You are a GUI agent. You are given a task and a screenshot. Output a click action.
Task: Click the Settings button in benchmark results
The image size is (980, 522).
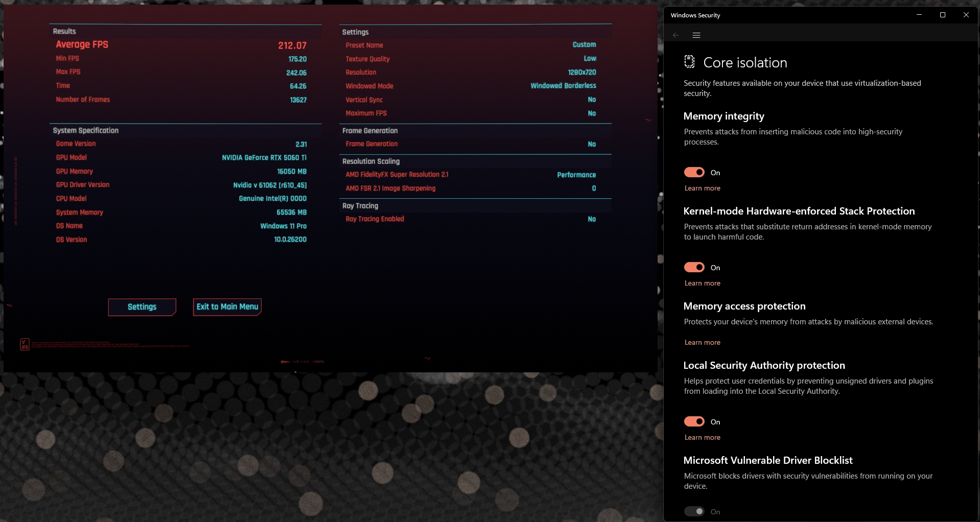click(142, 307)
